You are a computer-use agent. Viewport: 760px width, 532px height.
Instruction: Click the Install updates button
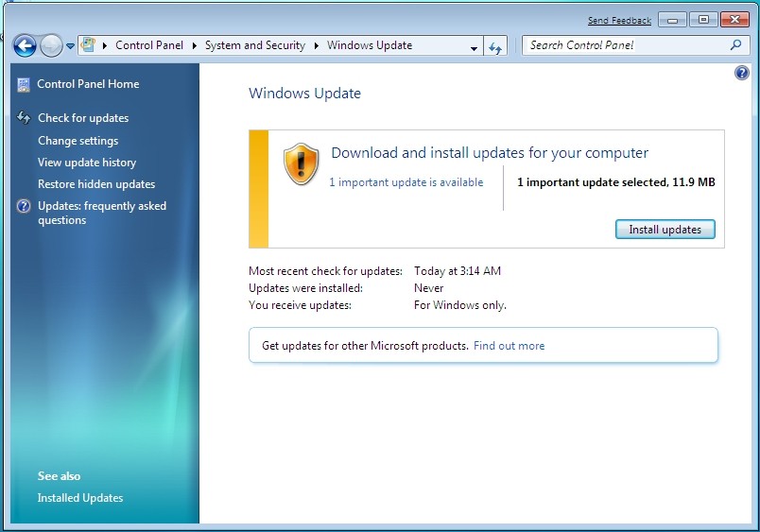(665, 230)
